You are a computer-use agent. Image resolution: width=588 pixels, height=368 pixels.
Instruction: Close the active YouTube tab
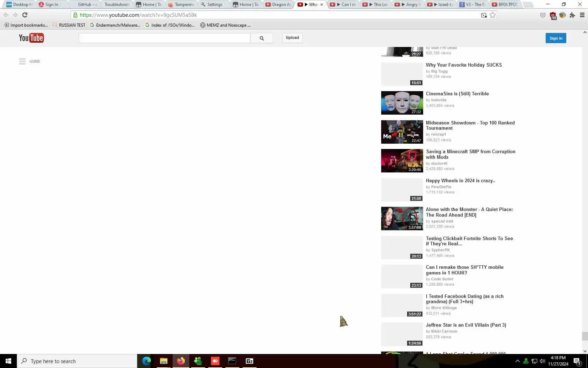point(322,5)
